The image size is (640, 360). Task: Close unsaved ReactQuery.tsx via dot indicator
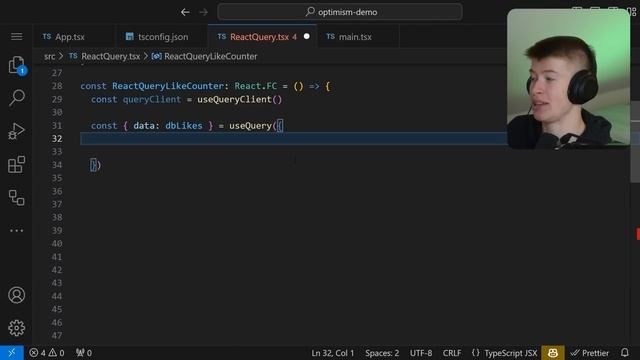coord(307,36)
